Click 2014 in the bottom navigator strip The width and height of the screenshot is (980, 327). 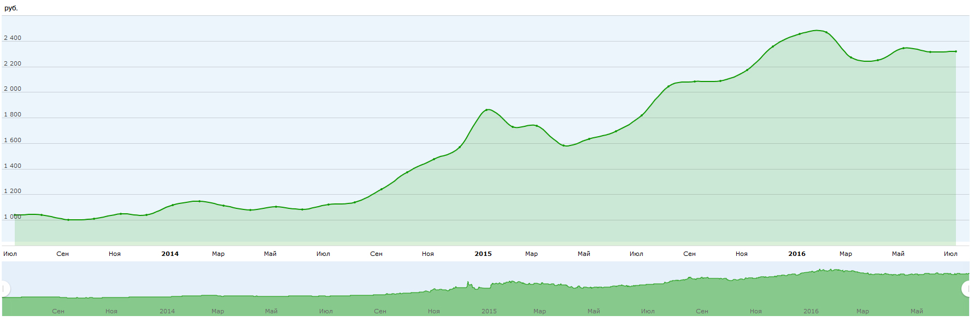[167, 311]
